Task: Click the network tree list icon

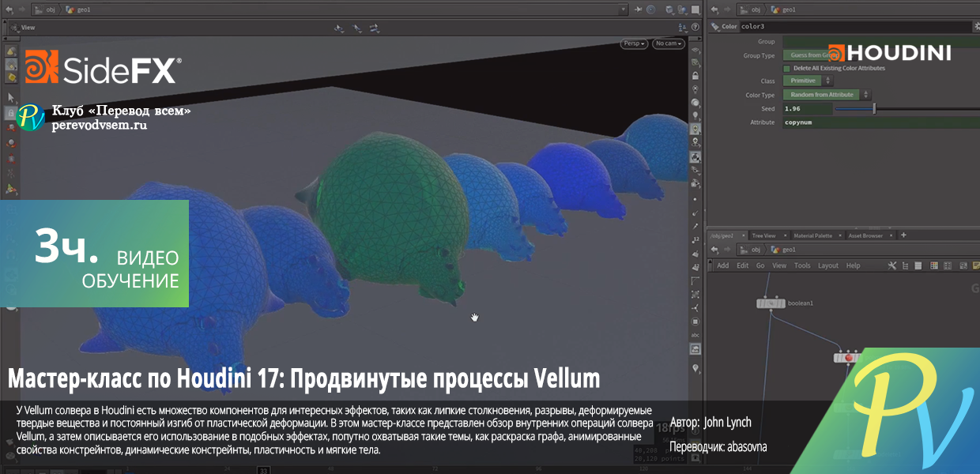Action: click(x=906, y=265)
